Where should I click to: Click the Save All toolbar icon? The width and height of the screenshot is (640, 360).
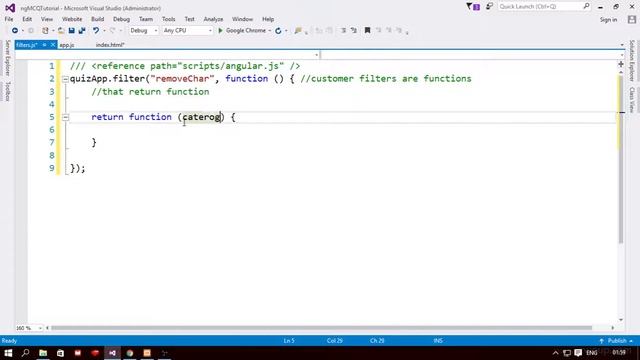pos(82,31)
